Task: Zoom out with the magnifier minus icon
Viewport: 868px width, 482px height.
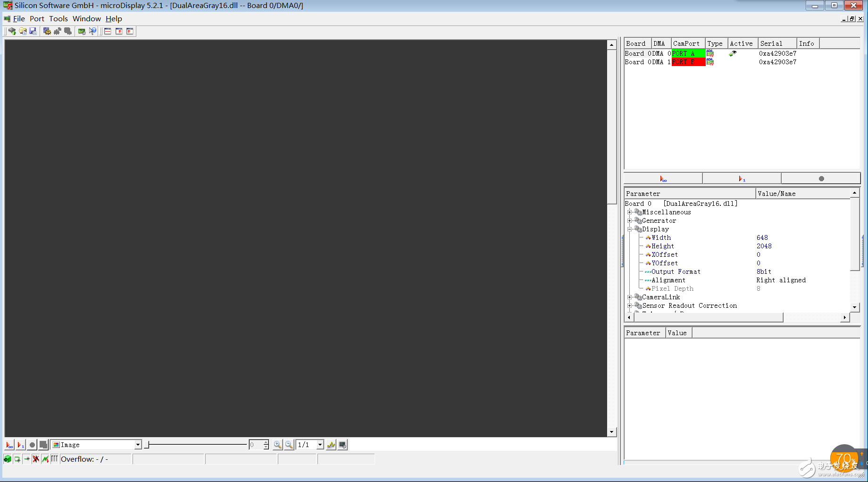Action: pos(289,445)
